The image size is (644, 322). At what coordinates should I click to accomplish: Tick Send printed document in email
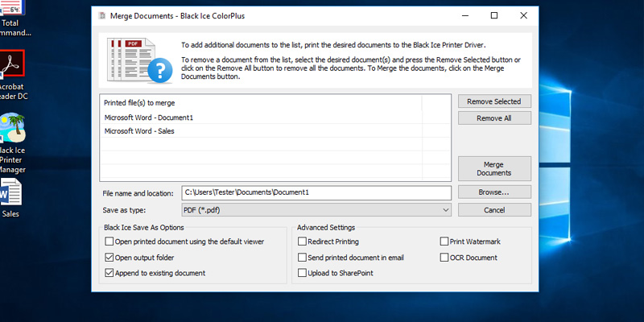303,258
